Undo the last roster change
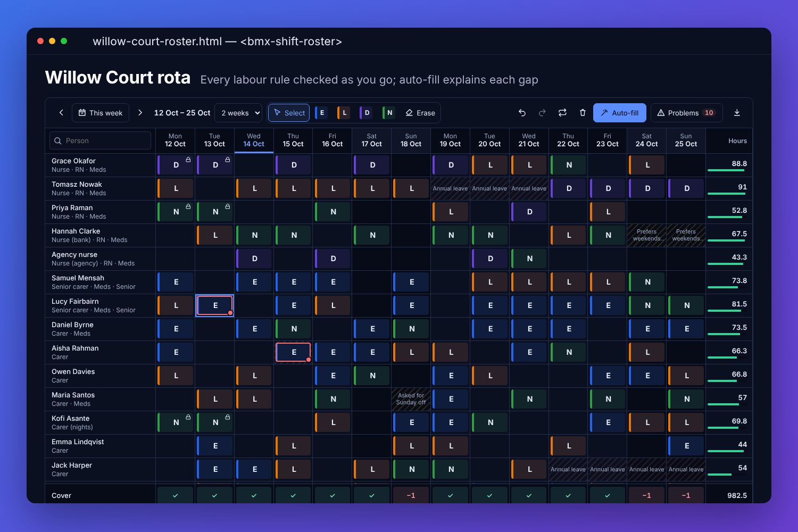The height and width of the screenshot is (532, 798). point(522,113)
